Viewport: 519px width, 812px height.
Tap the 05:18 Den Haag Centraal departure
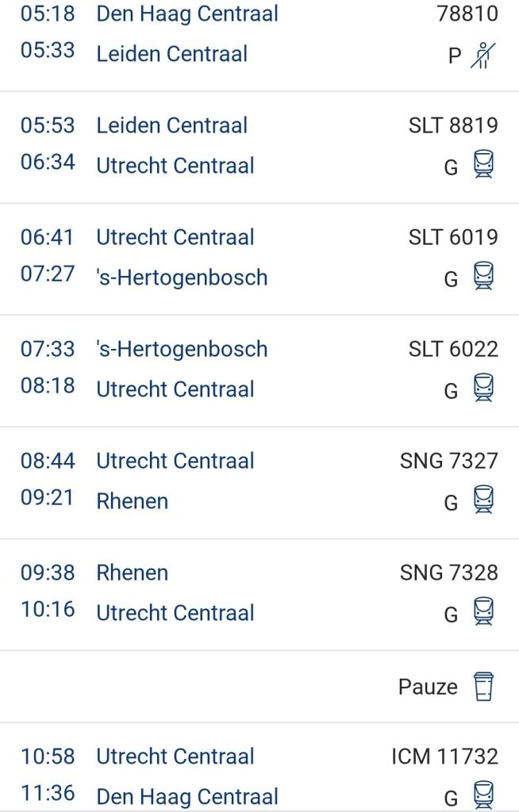187,13
